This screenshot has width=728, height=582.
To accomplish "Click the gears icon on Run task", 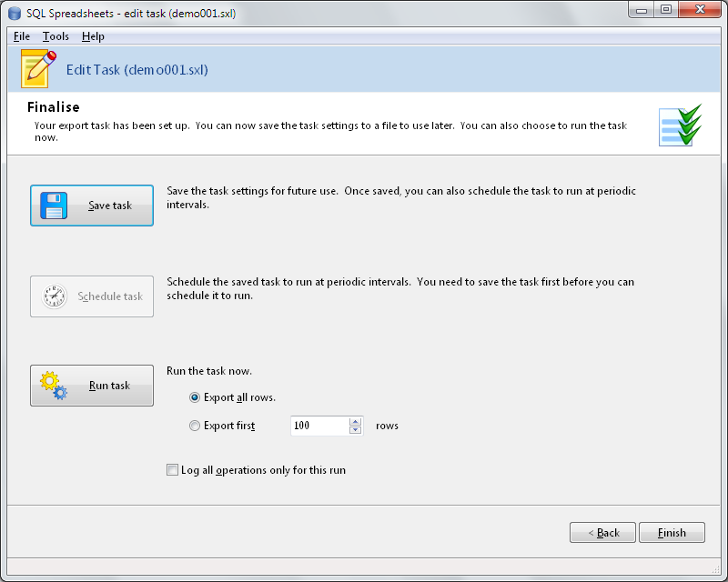I will coord(55,386).
